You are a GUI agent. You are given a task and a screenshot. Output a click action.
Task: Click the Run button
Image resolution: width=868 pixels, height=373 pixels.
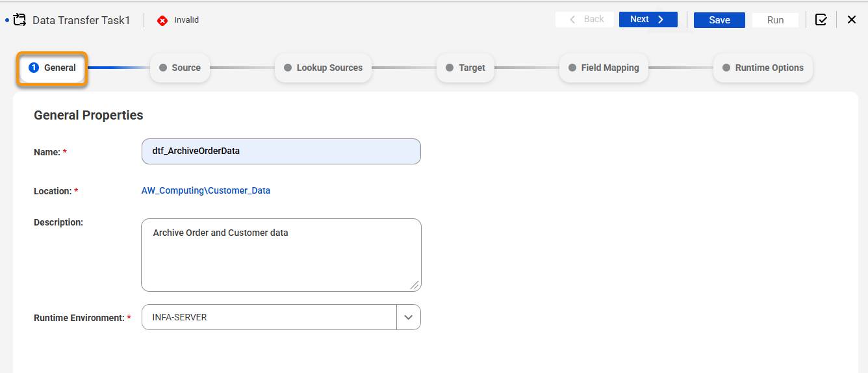click(x=775, y=20)
